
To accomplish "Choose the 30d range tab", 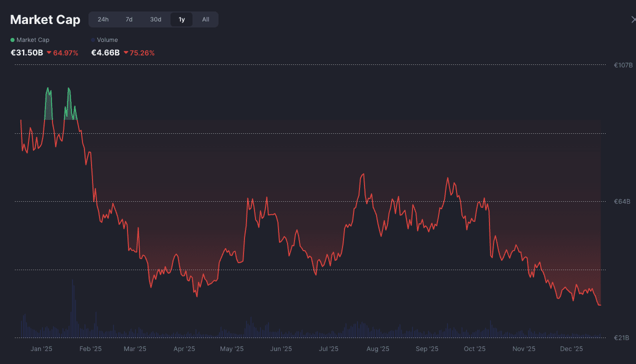I will point(155,19).
